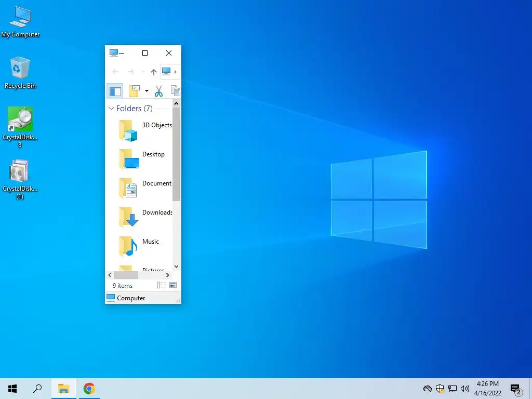This screenshot has height=399, width=532.
Task: Open the recent locations dropdown arrow
Action: [x=143, y=72]
